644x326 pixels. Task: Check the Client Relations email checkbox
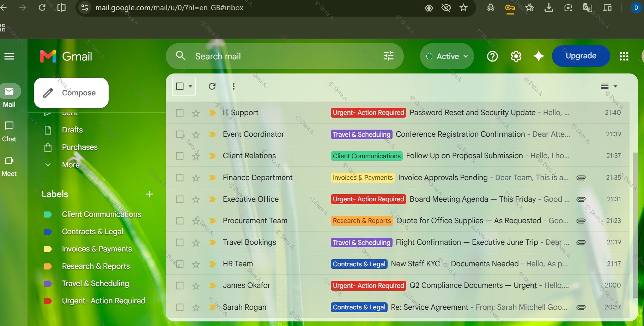pos(180,156)
